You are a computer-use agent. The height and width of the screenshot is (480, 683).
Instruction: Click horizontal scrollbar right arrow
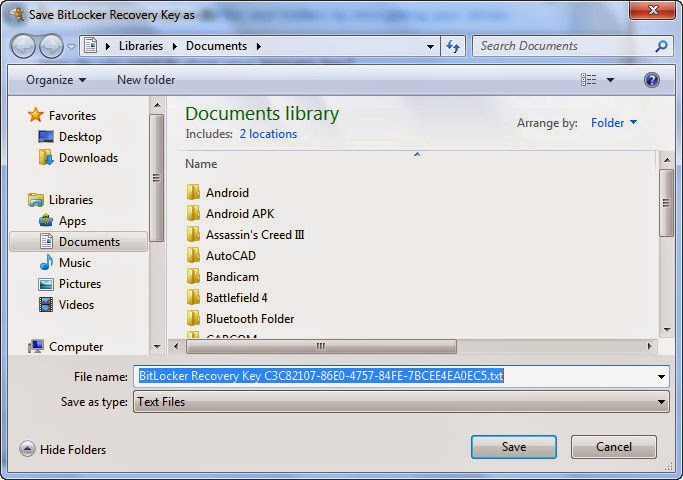649,346
